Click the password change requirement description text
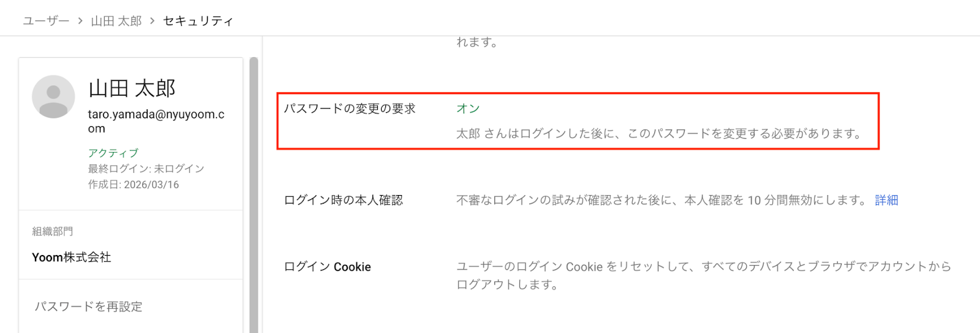Image resolution: width=980 pixels, height=333 pixels. pyautogui.click(x=659, y=134)
